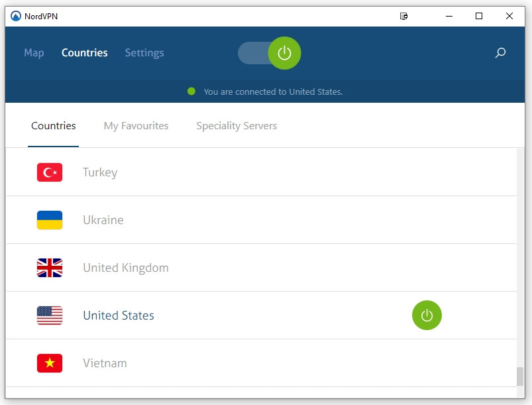Click the compact mode icon in title bar

404,16
